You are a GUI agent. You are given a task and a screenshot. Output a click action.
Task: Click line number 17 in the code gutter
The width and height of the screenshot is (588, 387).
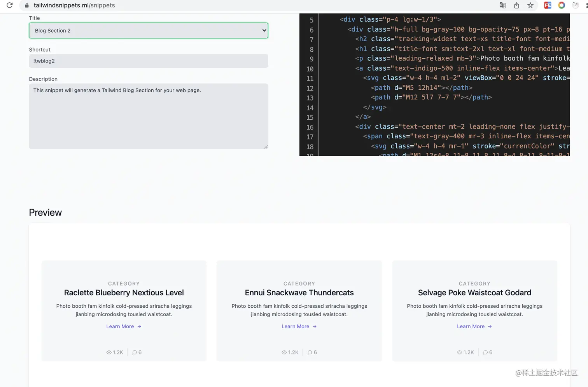pyautogui.click(x=310, y=137)
